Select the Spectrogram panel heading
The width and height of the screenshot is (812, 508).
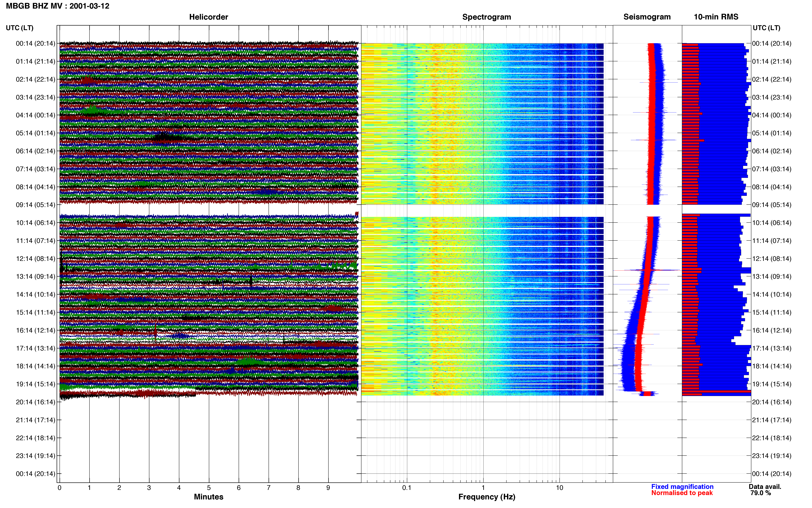pyautogui.click(x=487, y=17)
